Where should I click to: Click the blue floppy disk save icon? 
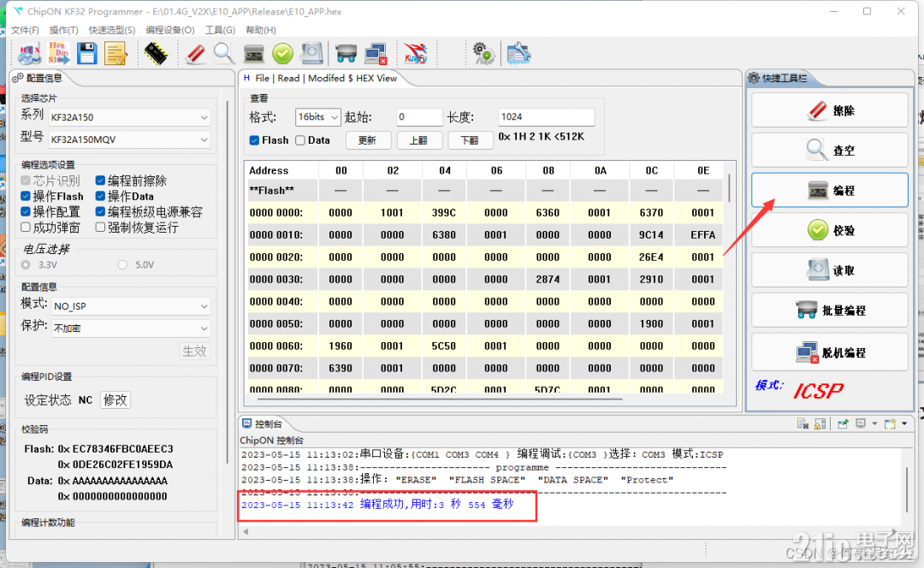tap(86, 54)
